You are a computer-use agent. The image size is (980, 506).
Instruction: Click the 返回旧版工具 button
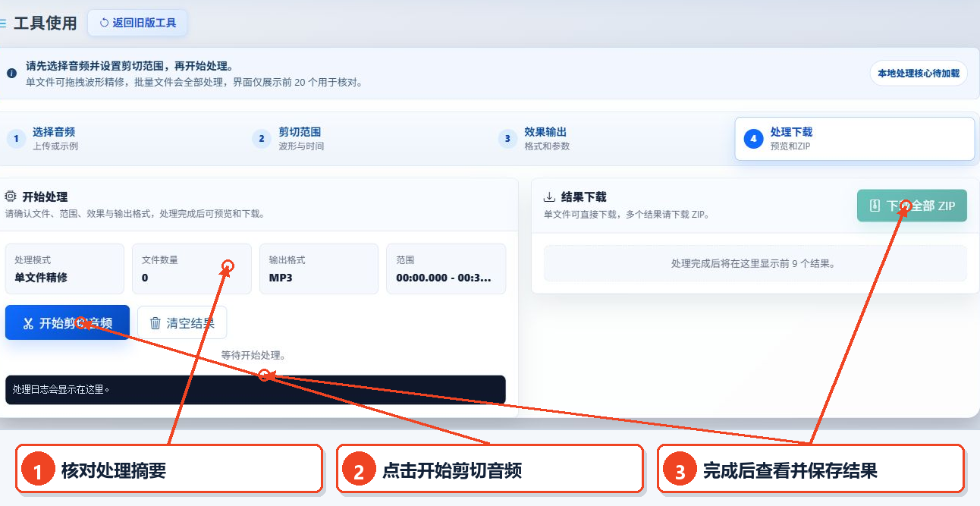(137, 23)
